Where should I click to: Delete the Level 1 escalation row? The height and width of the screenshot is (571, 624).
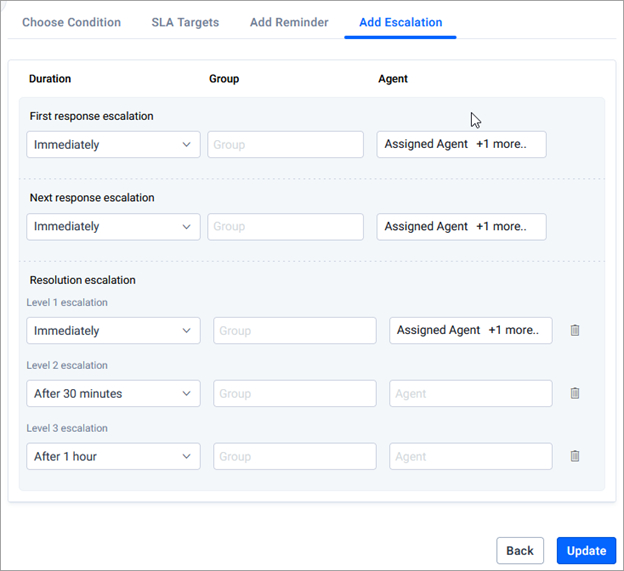[575, 330]
